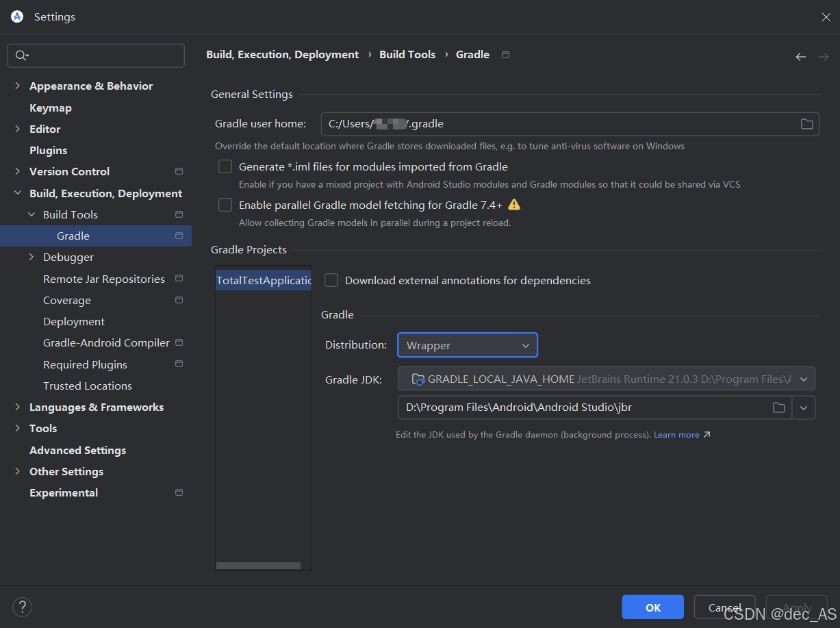Image resolution: width=840 pixels, height=628 pixels.
Task: Open folder browser for Gradle user home
Action: click(x=806, y=124)
